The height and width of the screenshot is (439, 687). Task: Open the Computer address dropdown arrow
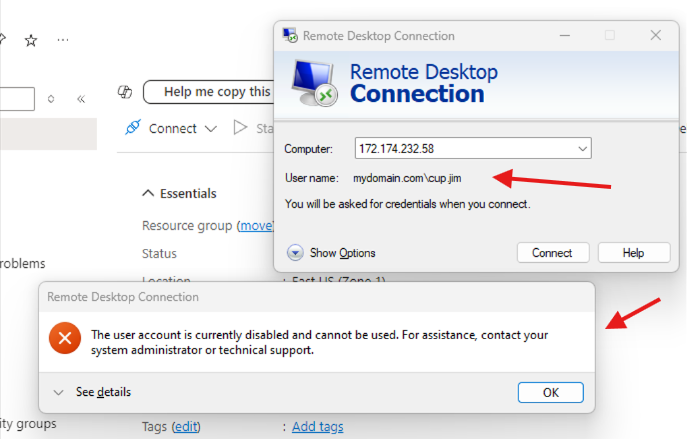tap(582, 149)
